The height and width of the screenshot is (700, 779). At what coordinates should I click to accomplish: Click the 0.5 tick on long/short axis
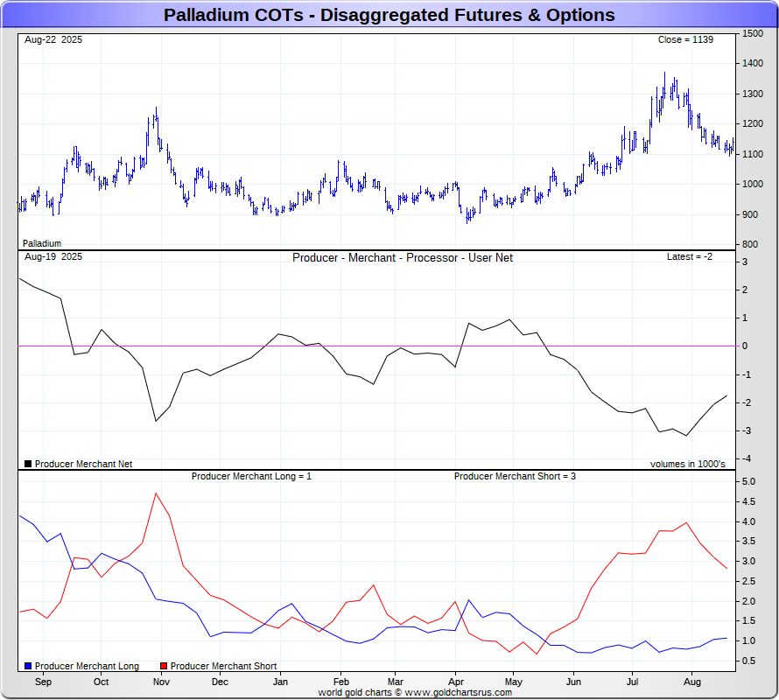[x=748, y=661]
